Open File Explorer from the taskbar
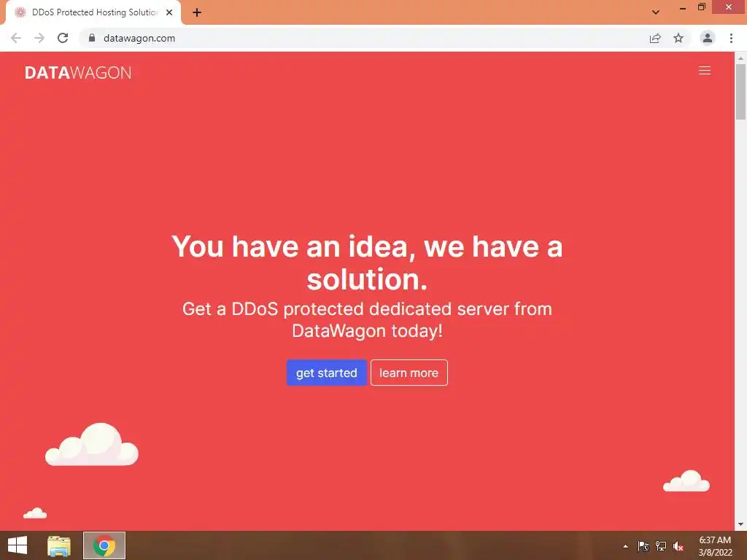Viewport: 747px width, 560px height. coord(59,545)
